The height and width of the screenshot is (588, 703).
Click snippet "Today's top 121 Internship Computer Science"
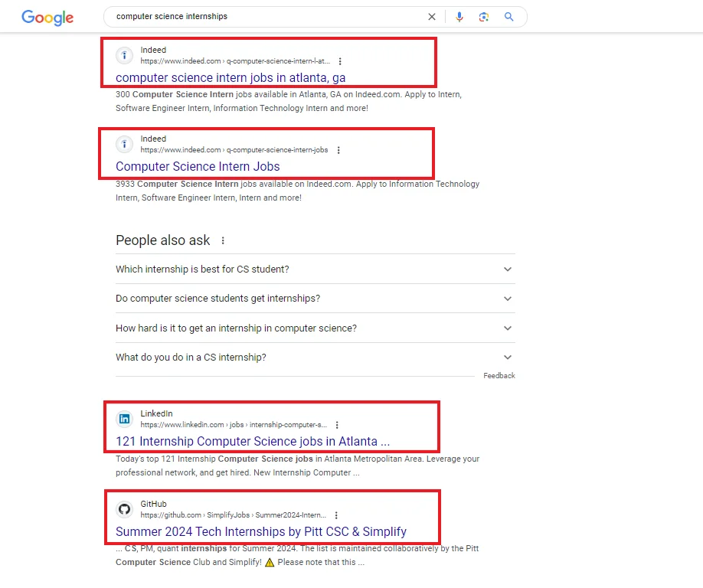pyautogui.click(x=297, y=465)
